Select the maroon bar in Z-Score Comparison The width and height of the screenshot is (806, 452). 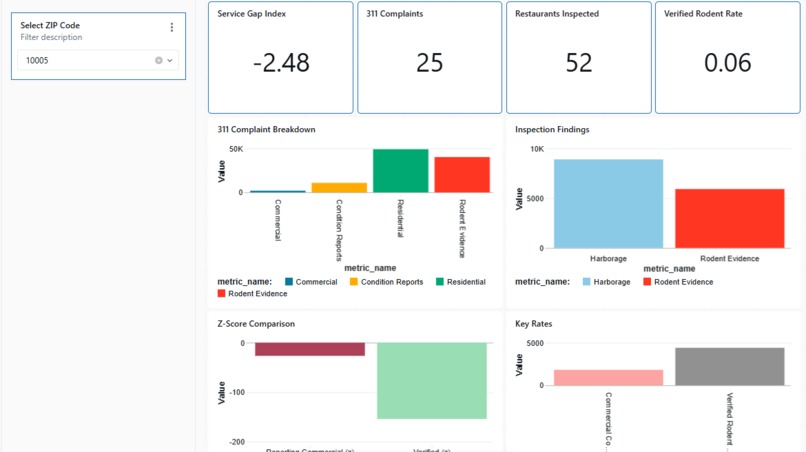310,349
